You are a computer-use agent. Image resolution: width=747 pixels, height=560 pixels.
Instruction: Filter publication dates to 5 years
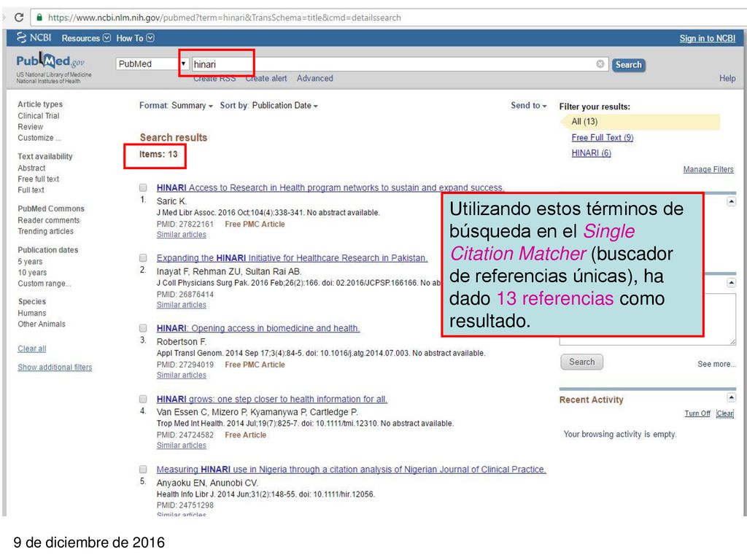pyautogui.click(x=30, y=262)
